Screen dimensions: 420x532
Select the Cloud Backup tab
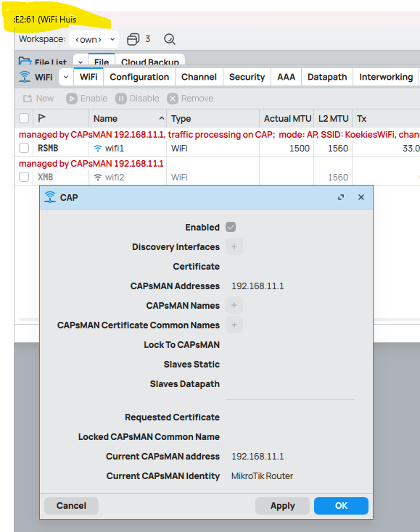point(149,62)
